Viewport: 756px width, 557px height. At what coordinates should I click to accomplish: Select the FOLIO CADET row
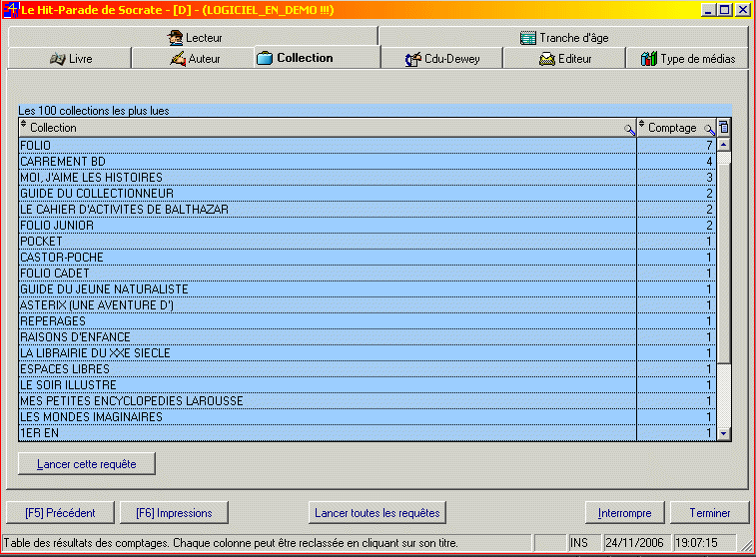click(x=367, y=273)
